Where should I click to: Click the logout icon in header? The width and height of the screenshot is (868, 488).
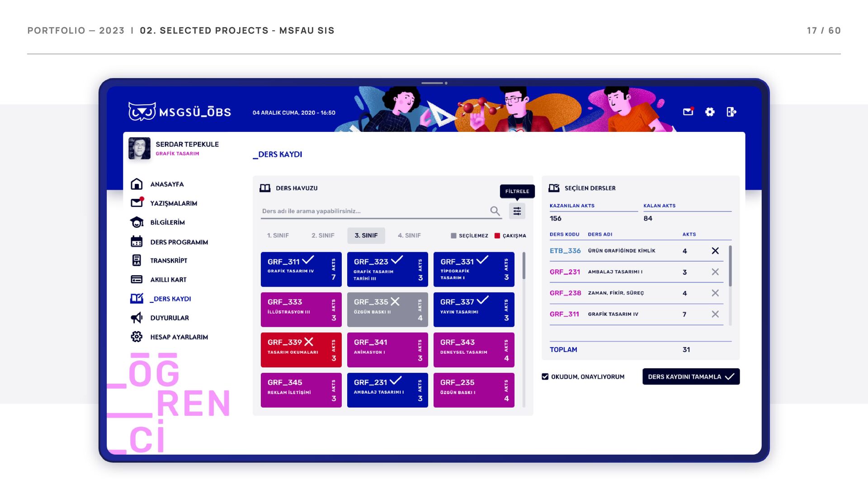point(731,112)
